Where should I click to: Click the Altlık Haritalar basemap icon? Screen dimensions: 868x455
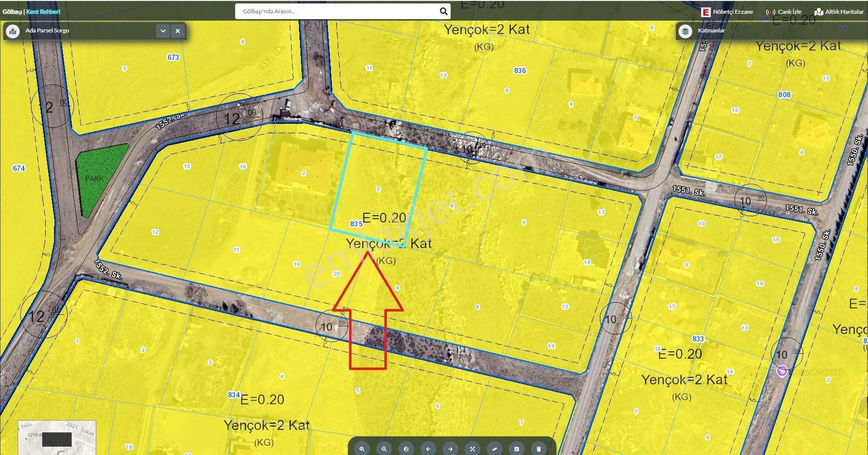coord(818,12)
